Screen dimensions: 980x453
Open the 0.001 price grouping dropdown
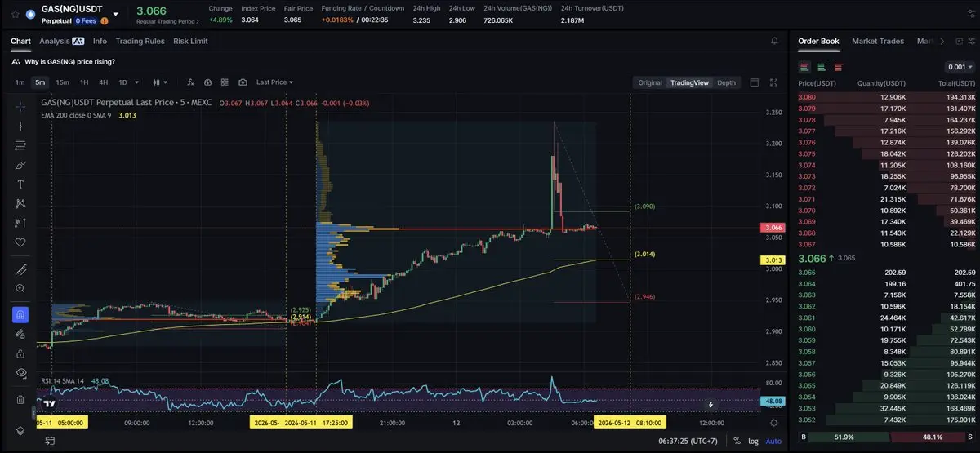tap(959, 67)
